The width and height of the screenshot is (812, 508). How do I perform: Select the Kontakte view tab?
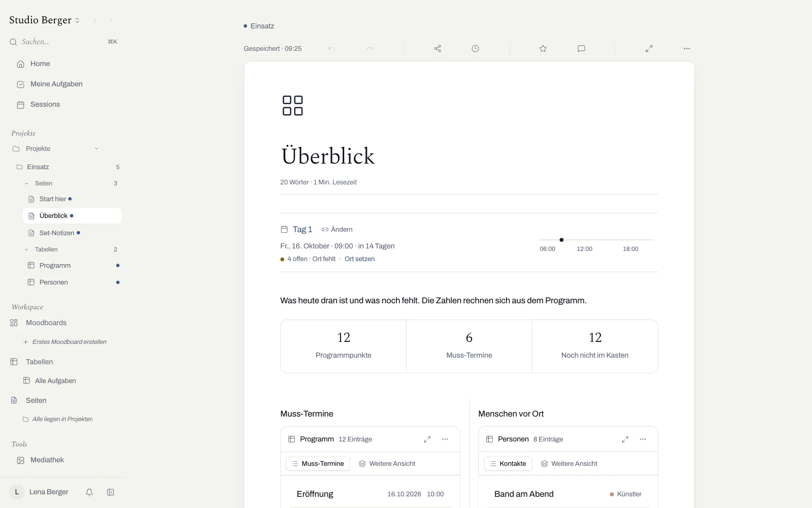click(508, 464)
